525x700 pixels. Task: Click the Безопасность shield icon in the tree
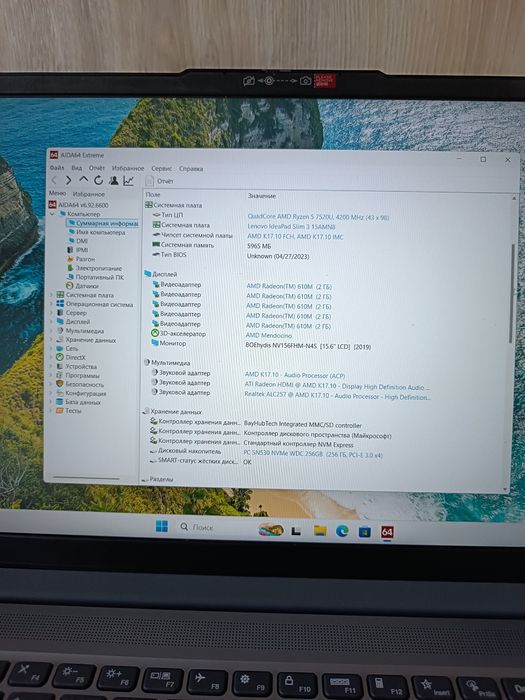pos(60,384)
